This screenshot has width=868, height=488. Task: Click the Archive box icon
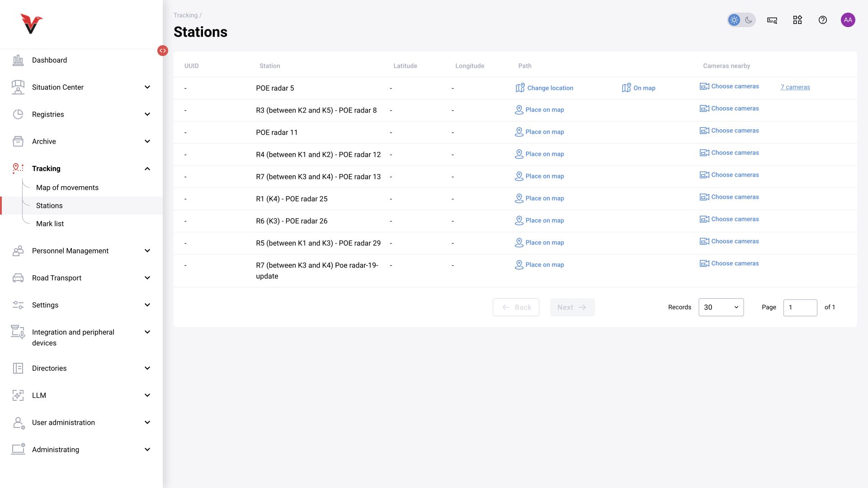click(x=18, y=141)
